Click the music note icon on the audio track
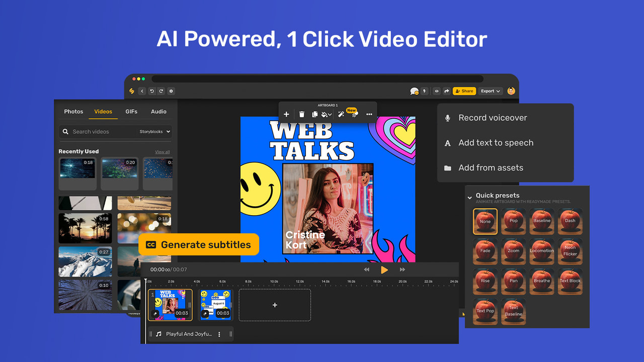Image resolution: width=644 pixels, height=362 pixels. coord(158,334)
